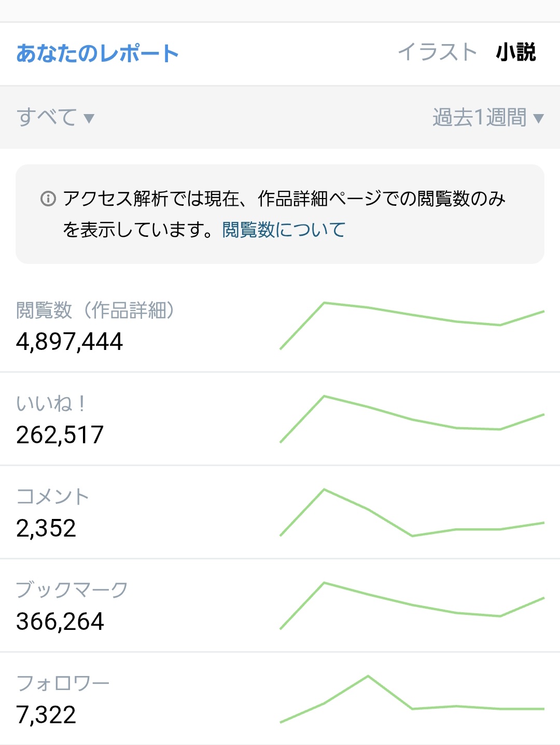Expand the 過去1週間 period dropdown

pos(487,118)
